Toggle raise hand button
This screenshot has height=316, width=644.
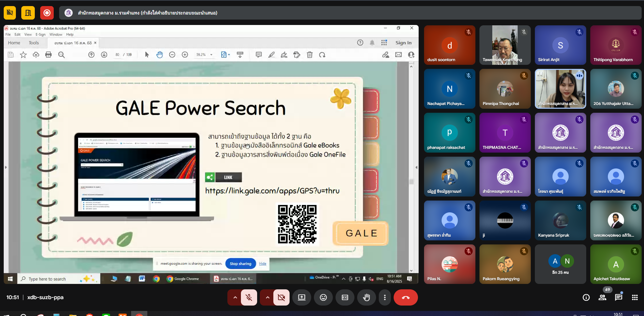point(367,297)
